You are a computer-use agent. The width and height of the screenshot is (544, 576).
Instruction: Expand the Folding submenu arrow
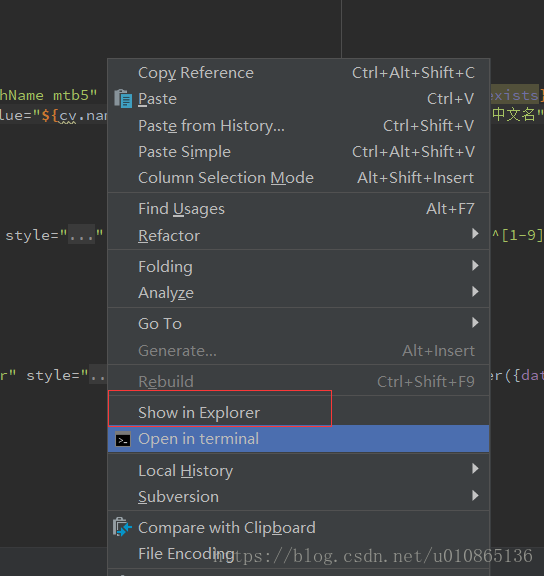[475, 265]
